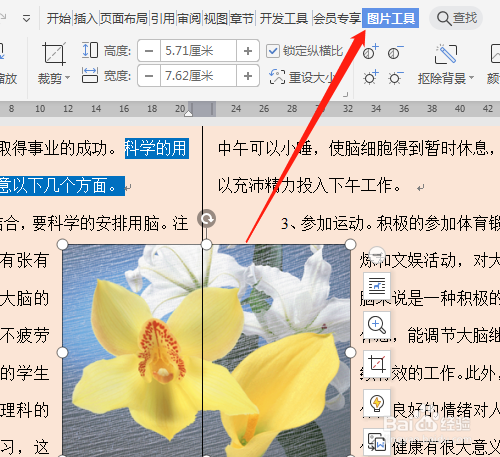
Task: Open the 插入 ribbon tab
Action: tap(85, 18)
